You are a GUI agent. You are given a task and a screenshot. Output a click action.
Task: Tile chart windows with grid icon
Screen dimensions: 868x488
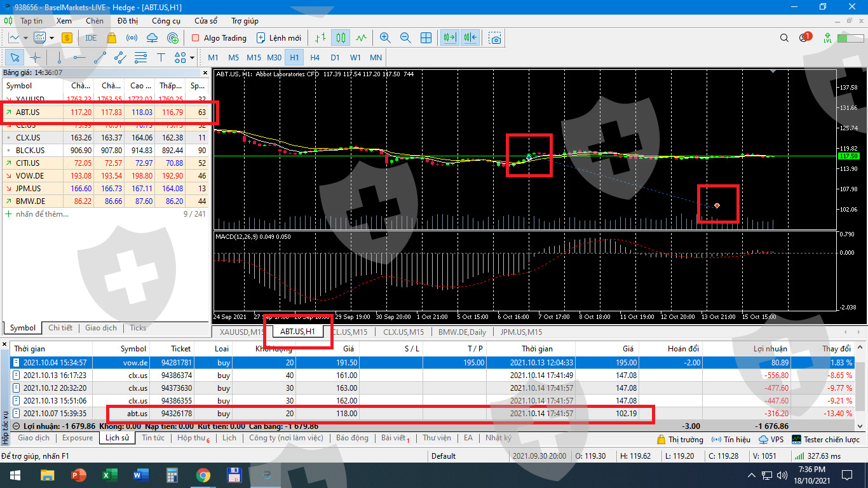(426, 38)
